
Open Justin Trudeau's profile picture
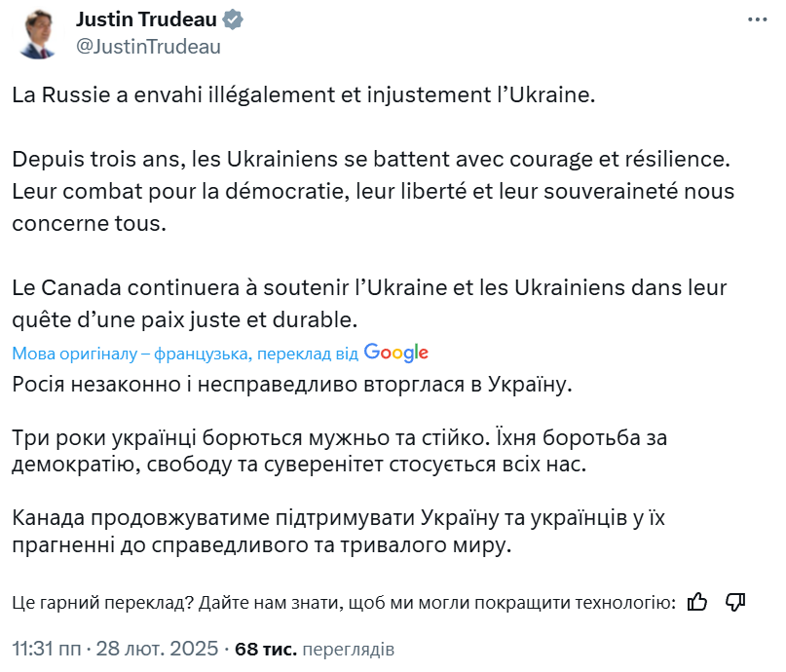pyautogui.click(x=35, y=35)
